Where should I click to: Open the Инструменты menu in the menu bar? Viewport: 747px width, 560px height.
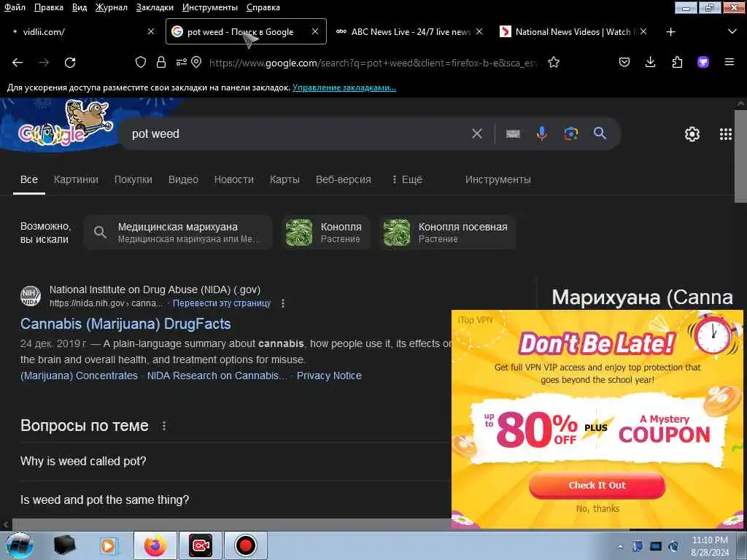coord(210,7)
